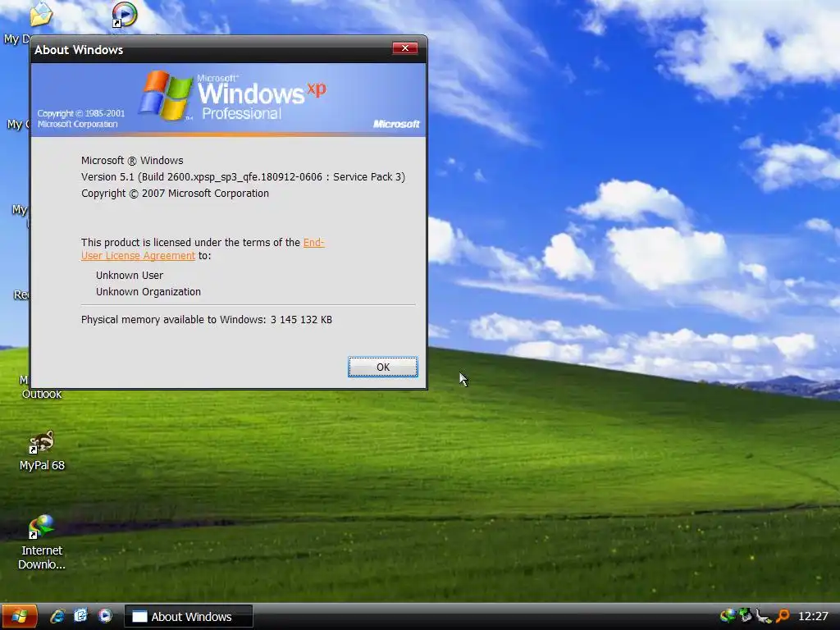Image resolution: width=840 pixels, height=630 pixels.
Task: Select the Internet Download Manager desktop icon
Action: click(x=42, y=542)
